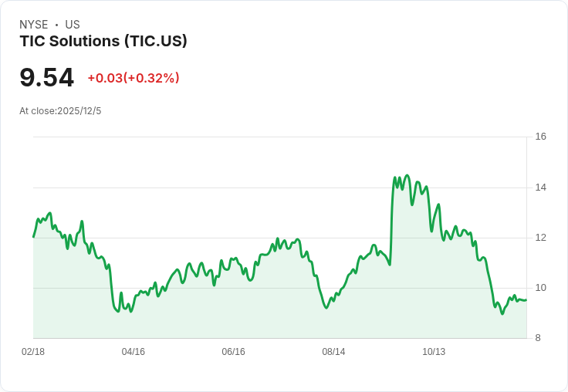This screenshot has height=392, width=568.
Task: Jump to 06/16 on the date axis
Action: click(233, 352)
